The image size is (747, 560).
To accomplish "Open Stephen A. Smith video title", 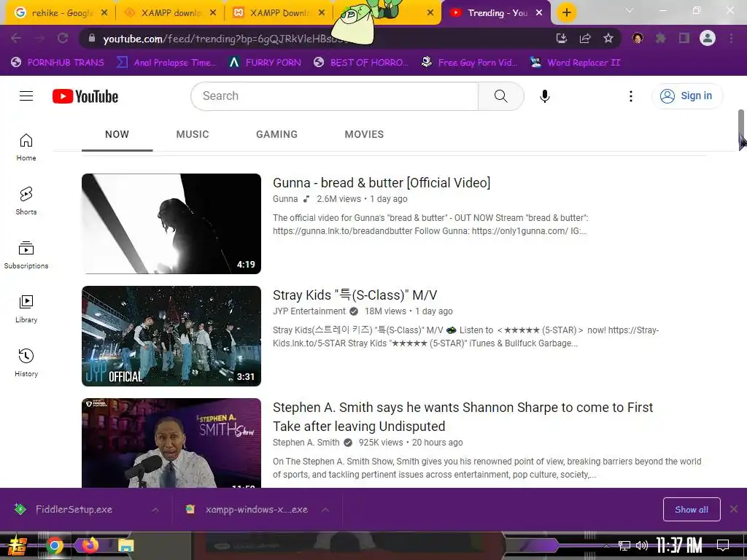I will point(462,416).
